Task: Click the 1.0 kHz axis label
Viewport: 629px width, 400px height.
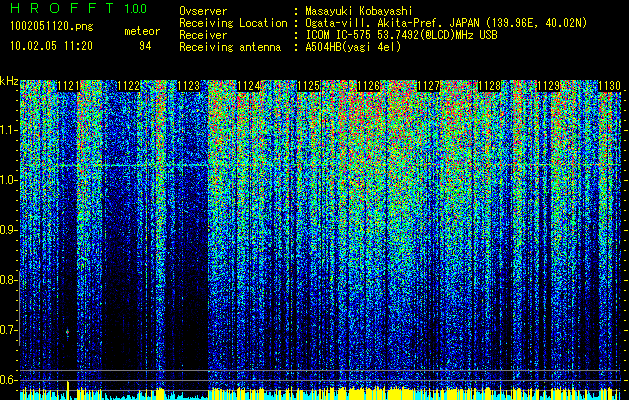Action: pos(8,180)
